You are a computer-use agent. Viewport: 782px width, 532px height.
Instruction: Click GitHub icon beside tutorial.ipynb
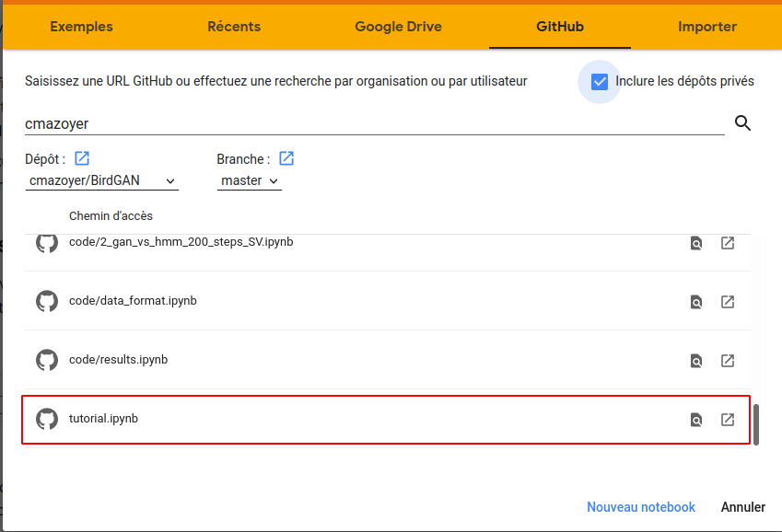47,419
